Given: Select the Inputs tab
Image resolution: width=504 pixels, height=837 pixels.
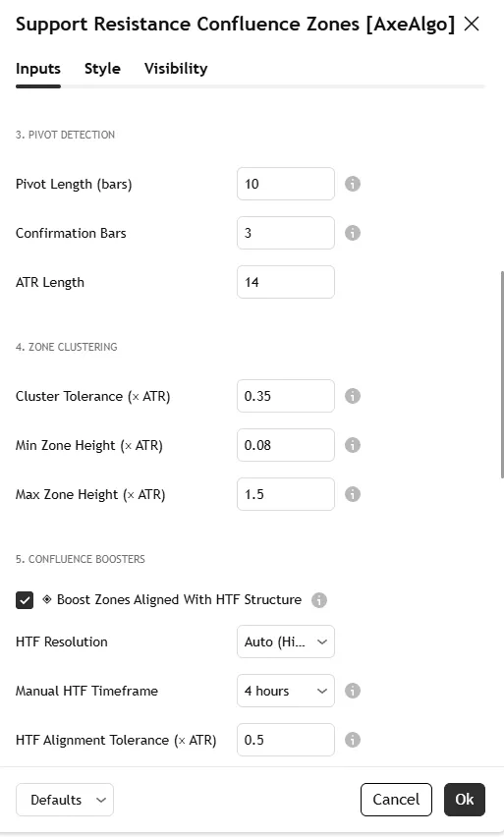Looking at the screenshot, I should (38, 69).
